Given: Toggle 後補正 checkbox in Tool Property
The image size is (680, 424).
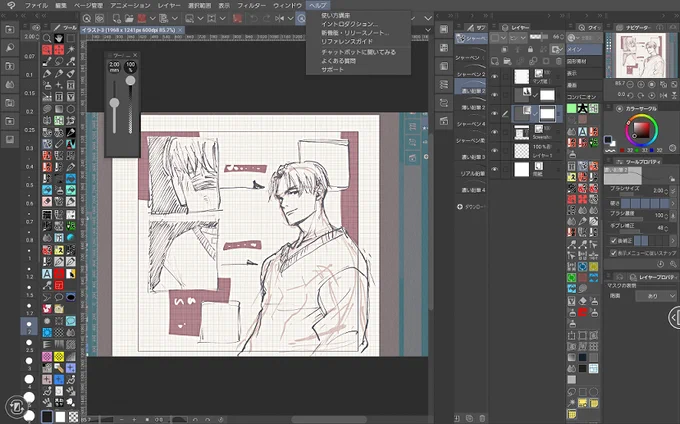Looking at the screenshot, I should [x=613, y=241].
